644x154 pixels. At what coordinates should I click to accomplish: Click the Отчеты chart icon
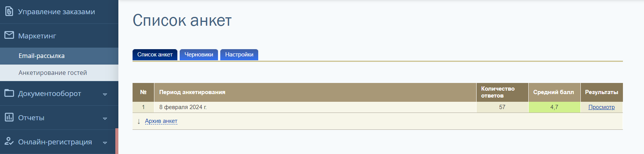click(9, 117)
